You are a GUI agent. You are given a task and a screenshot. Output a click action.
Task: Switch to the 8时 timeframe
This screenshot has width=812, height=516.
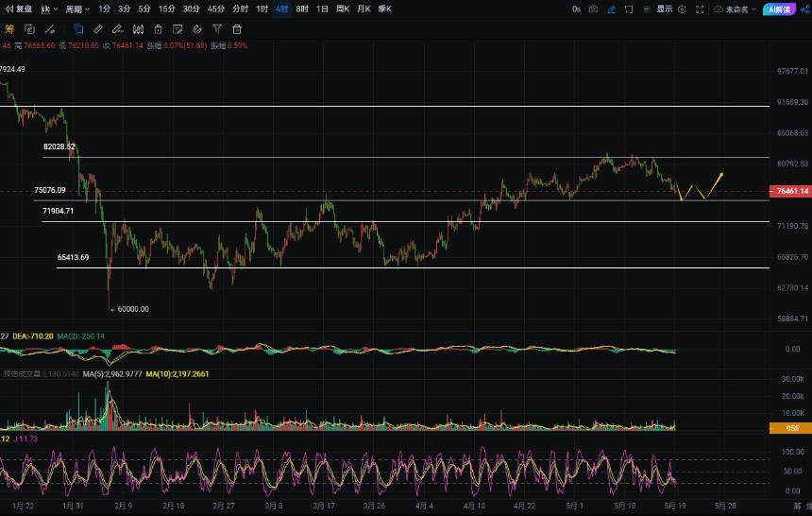302,9
